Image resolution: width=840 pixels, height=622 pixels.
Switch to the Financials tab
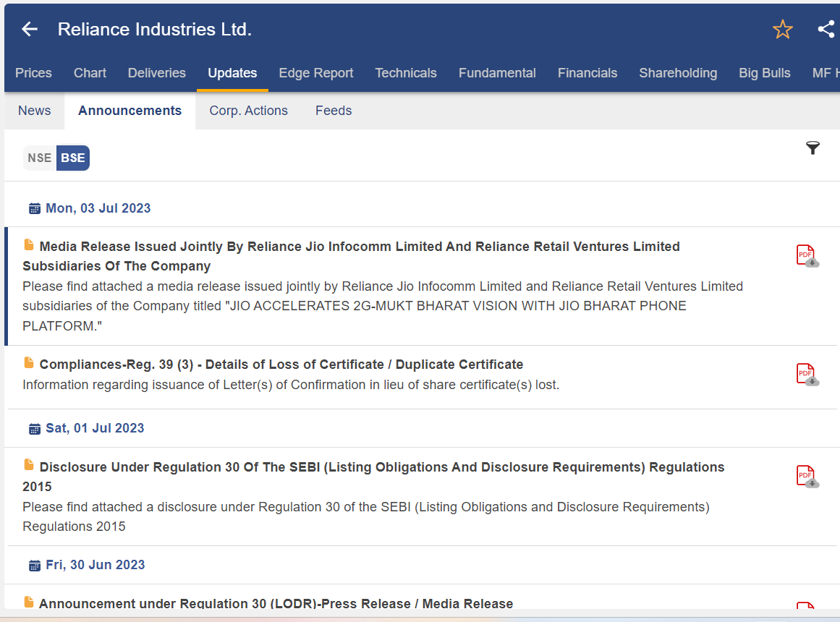[587, 73]
